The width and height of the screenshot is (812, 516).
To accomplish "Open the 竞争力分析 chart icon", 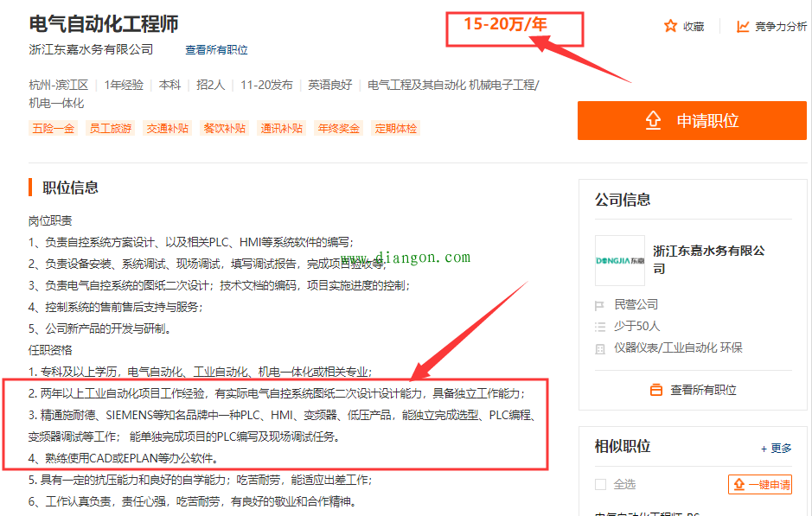I will [x=742, y=27].
